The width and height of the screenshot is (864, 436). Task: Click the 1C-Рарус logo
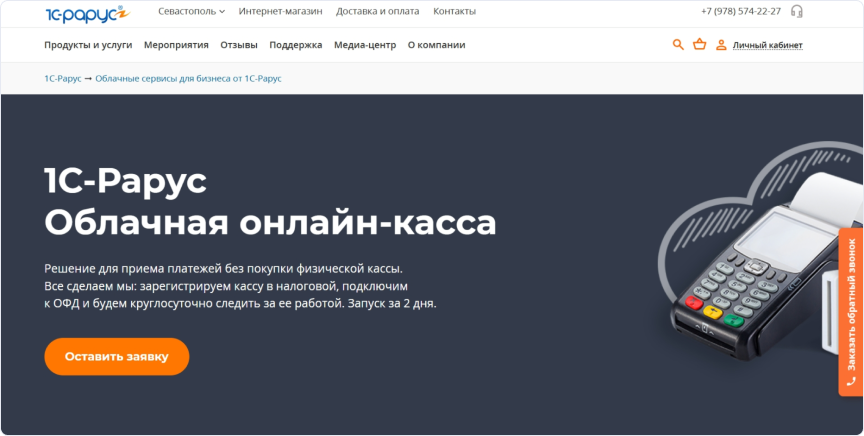pos(87,12)
